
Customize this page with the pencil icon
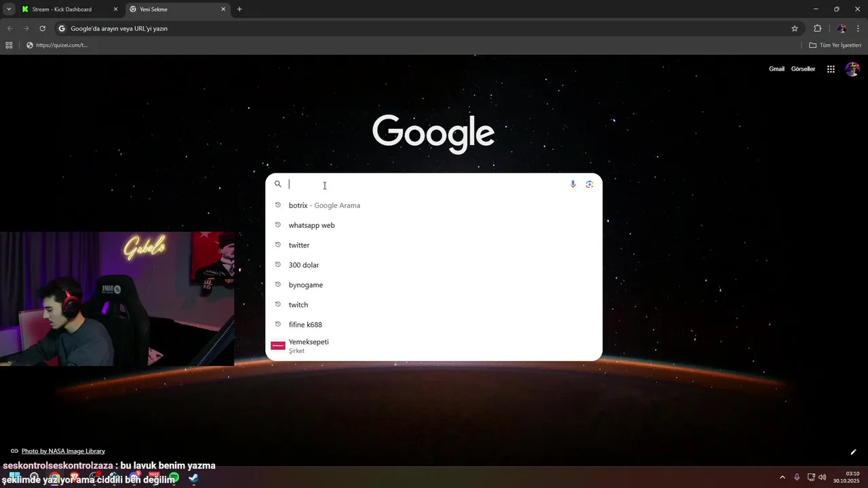[x=853, y=452]
